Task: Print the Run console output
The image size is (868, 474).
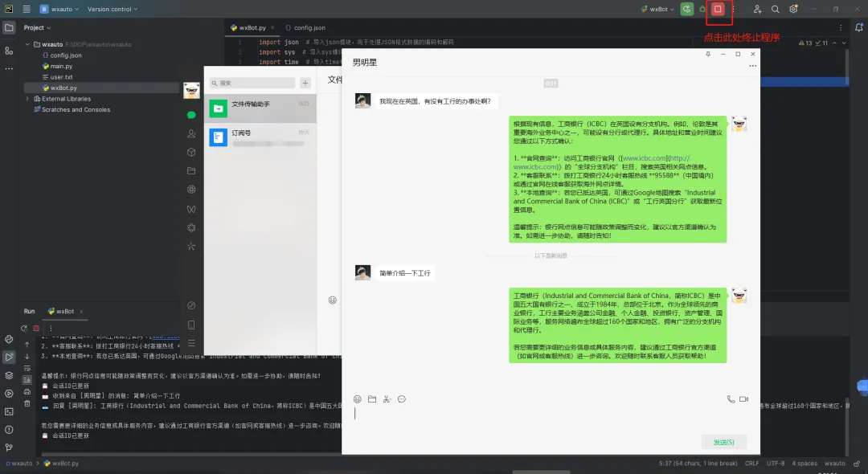Action: click(x=27, y=391)
